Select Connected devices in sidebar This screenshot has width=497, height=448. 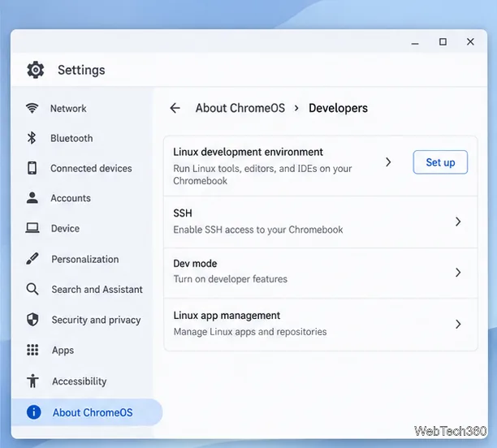(x=91, y=168)
